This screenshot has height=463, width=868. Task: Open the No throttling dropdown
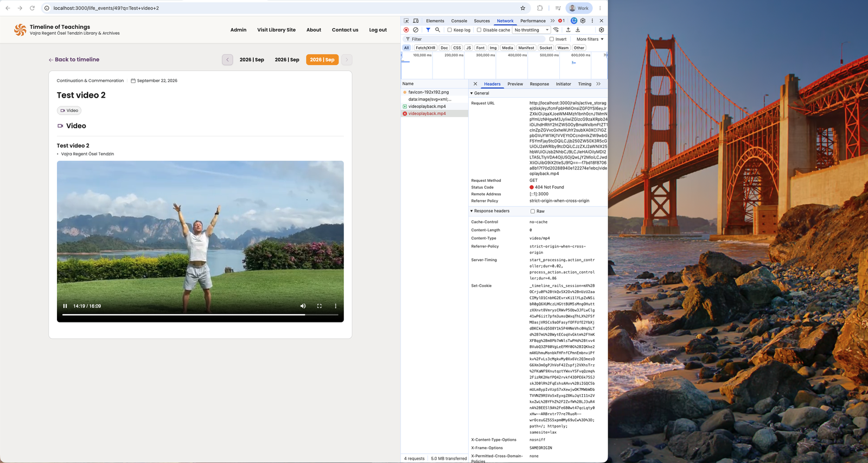[532, 30]
